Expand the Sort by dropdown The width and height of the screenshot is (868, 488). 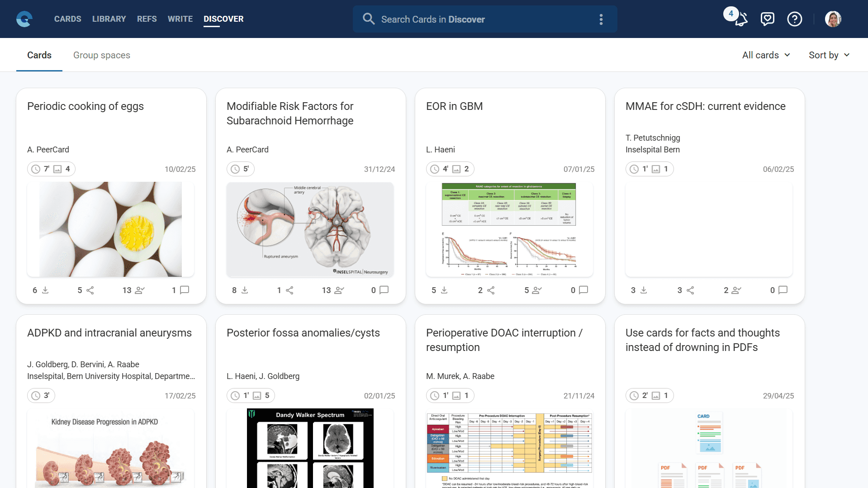(x=829, y=55)
